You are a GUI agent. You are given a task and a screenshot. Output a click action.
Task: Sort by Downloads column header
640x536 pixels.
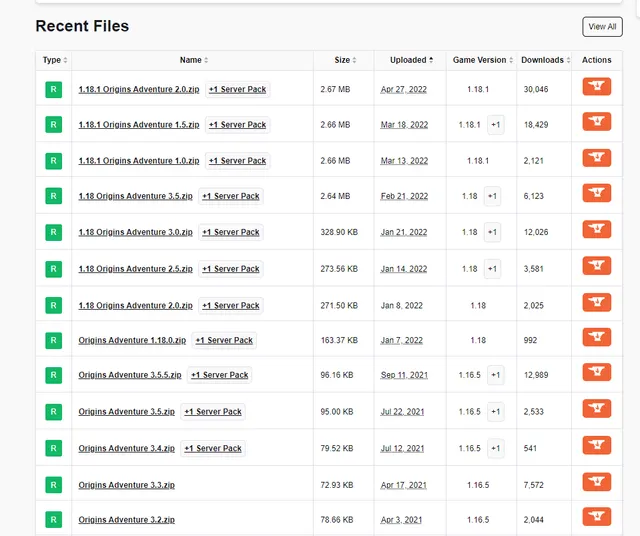tap(545, 60)
